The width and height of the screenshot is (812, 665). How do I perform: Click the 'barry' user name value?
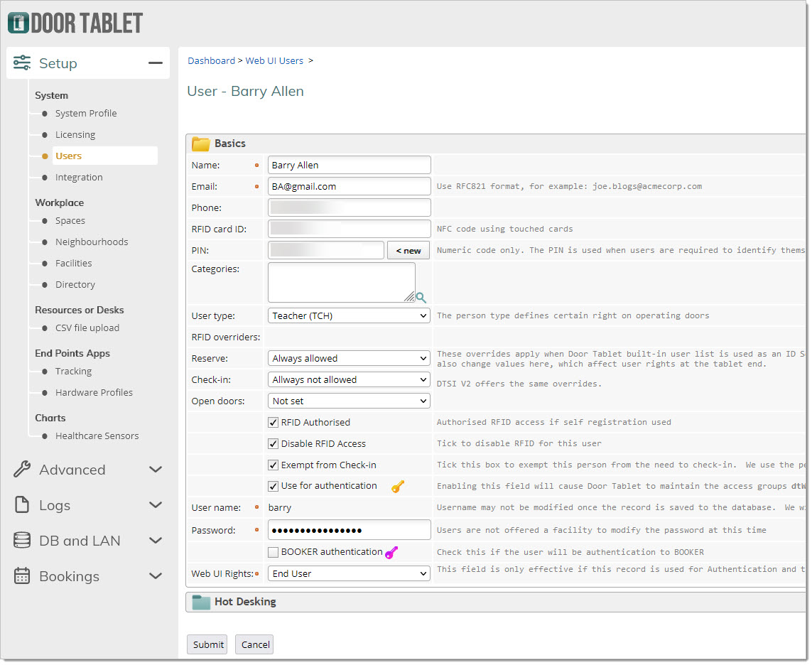(x=280, y=508)
